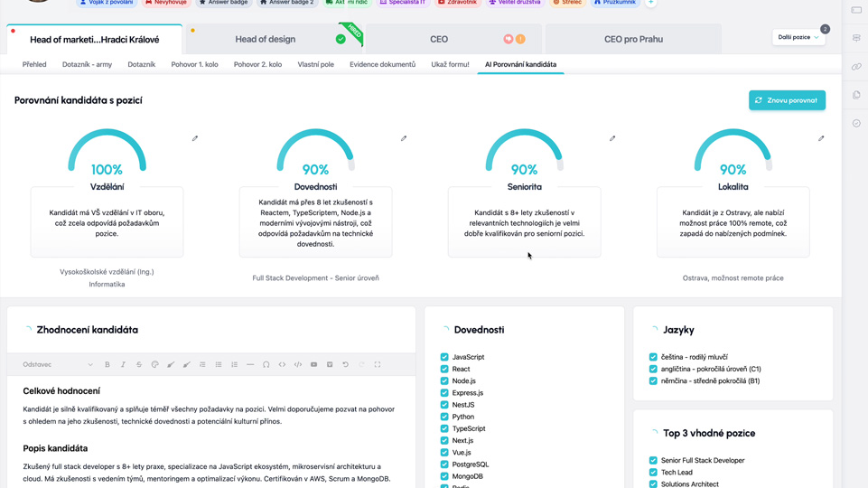Edit the Vzdělání score with pencil icon

click(195, 138)
